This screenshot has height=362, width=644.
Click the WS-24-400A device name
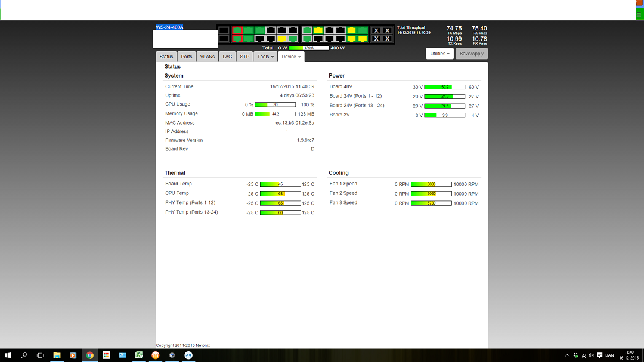169,27
